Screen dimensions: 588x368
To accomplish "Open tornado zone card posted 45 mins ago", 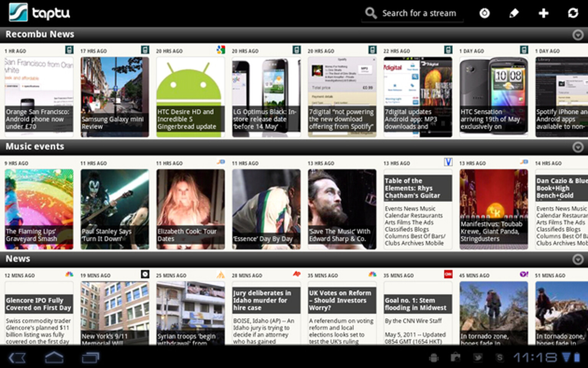I will [494, 313].
